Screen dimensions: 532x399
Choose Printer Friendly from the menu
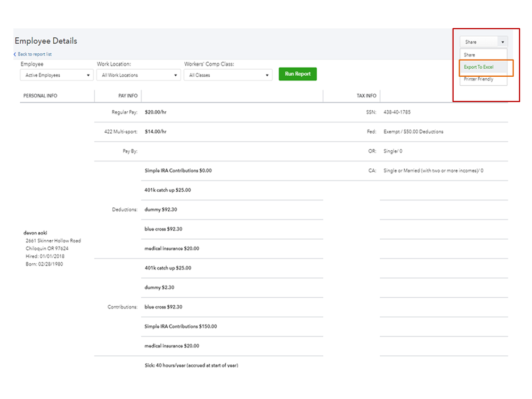coord(479,79)
